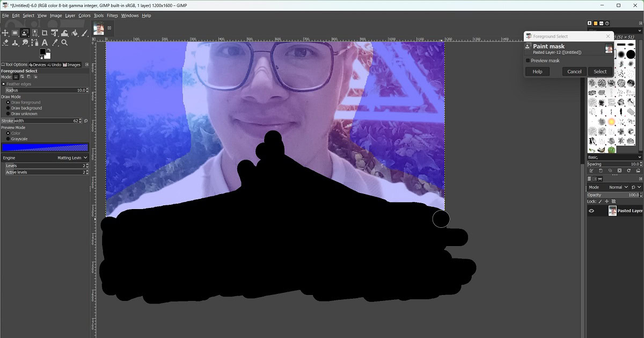
Task: Select the Eraser tool
Action: pyautogui.click(x=5, y=42)
